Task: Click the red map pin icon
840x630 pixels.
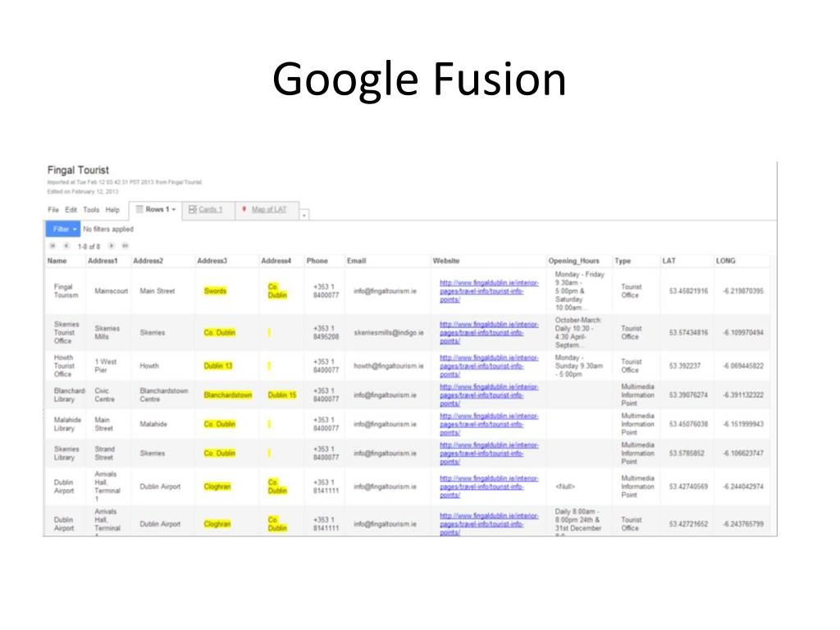Action: [x=244, y=209]
